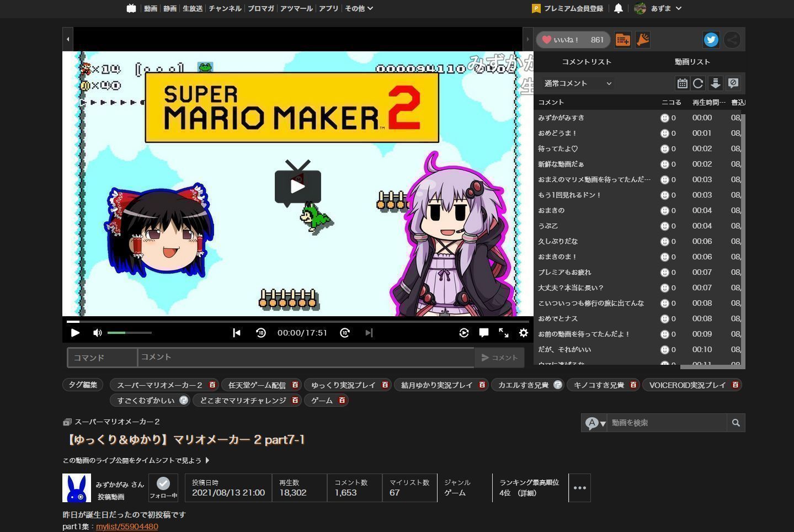794x532 pixels.
Task: Share video via the Twitter icon
Action: click(x=711, y=40)
